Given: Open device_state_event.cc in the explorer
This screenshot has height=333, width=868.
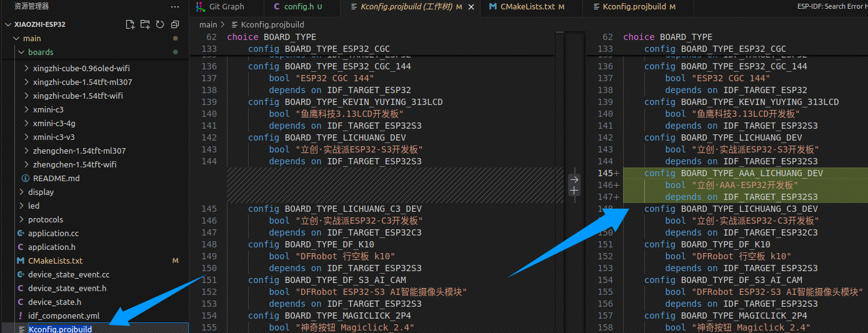Looking at the screenshot, I should (x=69, y=274).
